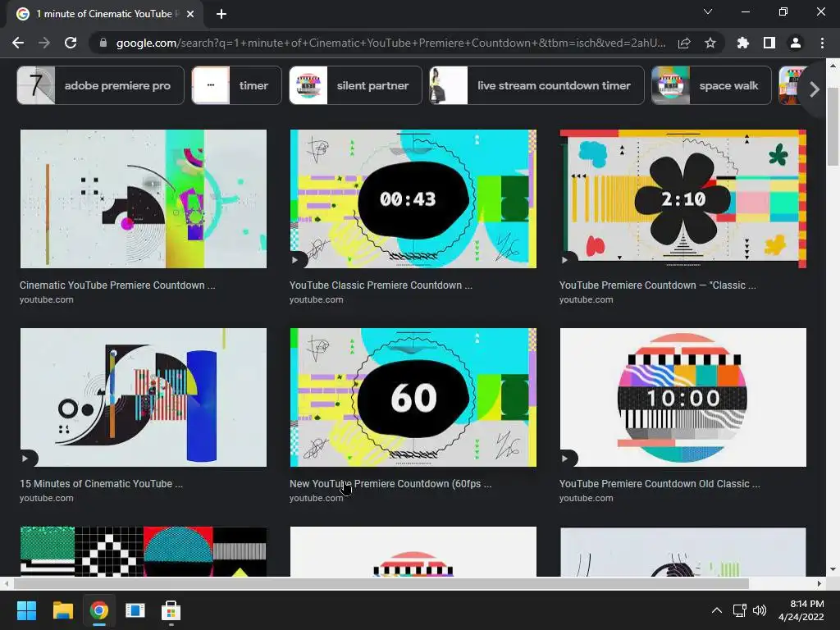
Task: Filter results by 'silent partner' chip
Action: point(355,85)
